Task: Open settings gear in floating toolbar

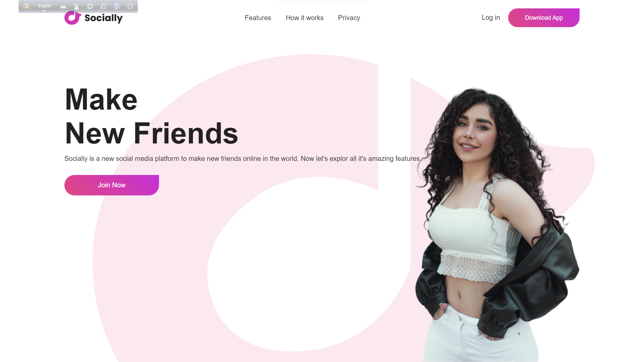Action: [90, 6]
